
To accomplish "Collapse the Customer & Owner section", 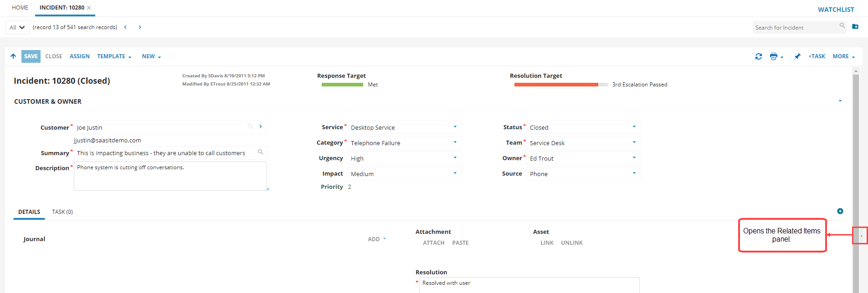I will coord(840,101).
